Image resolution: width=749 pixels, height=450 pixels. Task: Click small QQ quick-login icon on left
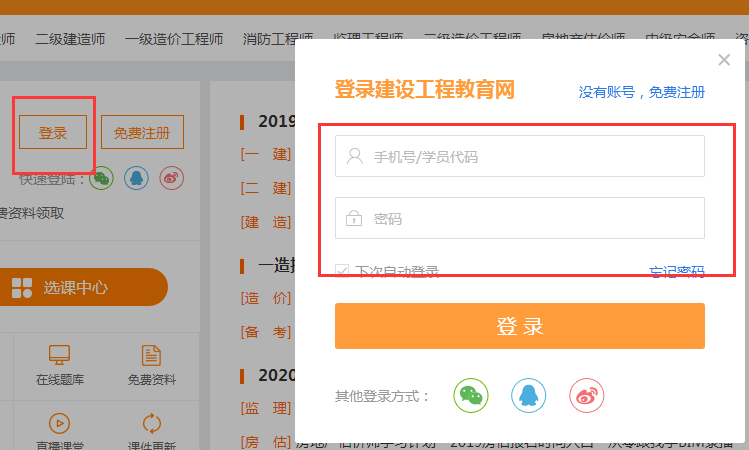[136, 177]
